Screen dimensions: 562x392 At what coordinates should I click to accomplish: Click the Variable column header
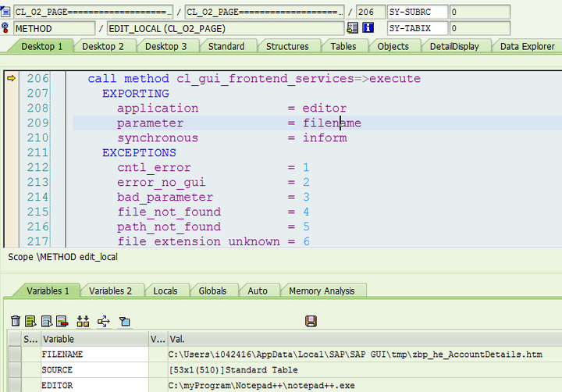(x=94, y=339)
